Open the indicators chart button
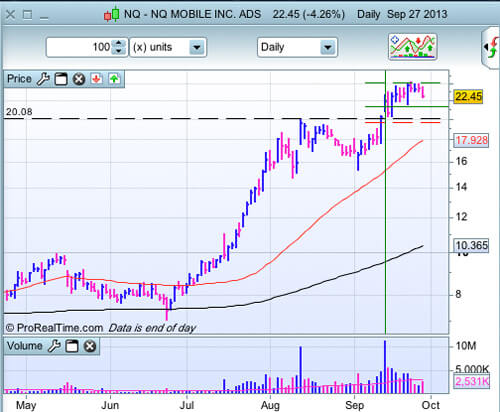The image size is (500, 412). tap(412, 47)
